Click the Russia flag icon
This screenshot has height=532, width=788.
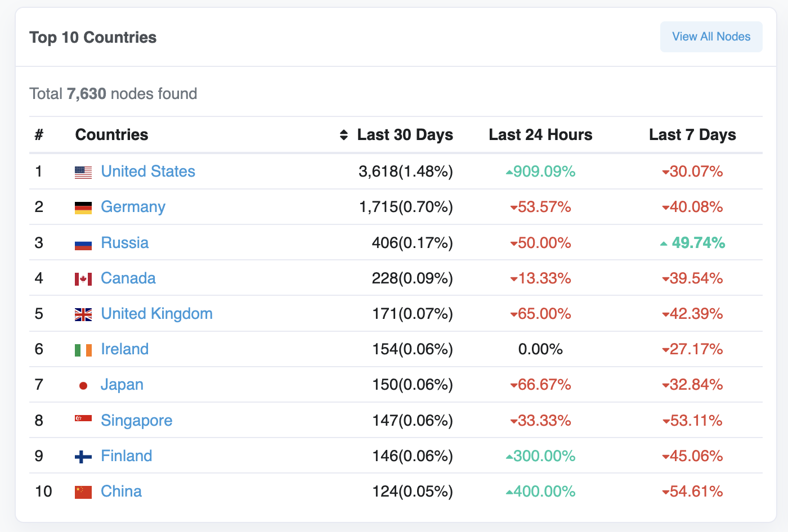[x=82, y=242]
